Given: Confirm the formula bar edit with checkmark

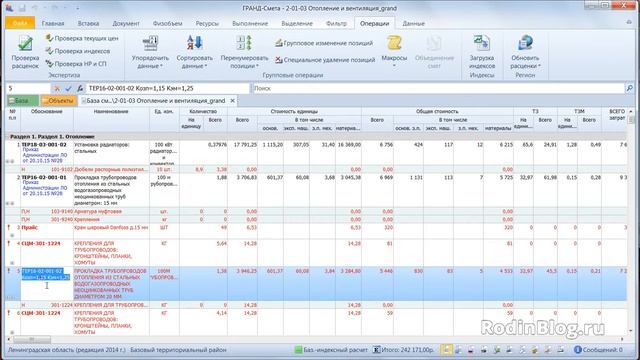Looking at the screenshot, I should coord(68,88).
